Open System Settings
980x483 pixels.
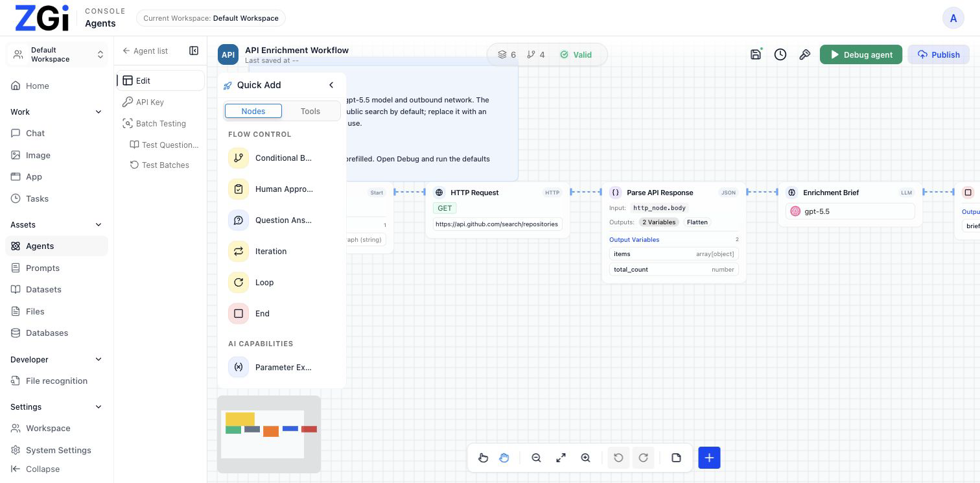57,450
